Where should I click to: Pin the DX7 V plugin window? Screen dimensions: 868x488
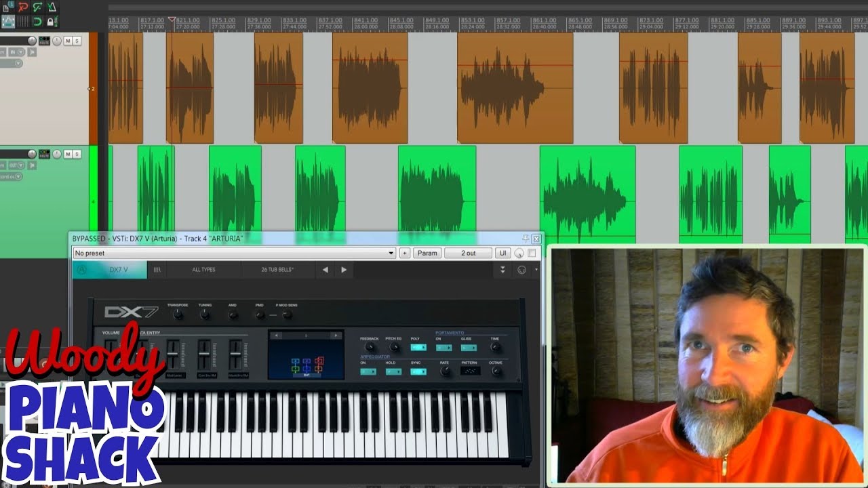click(525, 239)
